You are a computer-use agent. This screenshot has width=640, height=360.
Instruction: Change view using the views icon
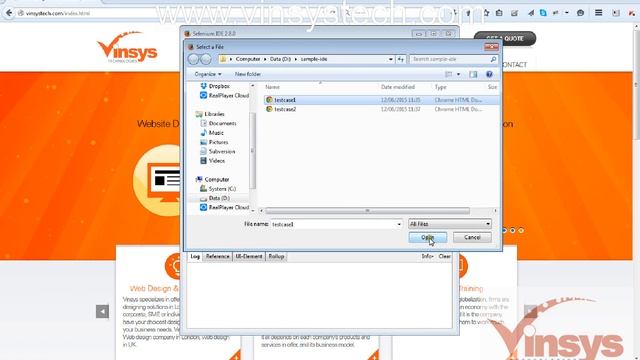[449, 74]
